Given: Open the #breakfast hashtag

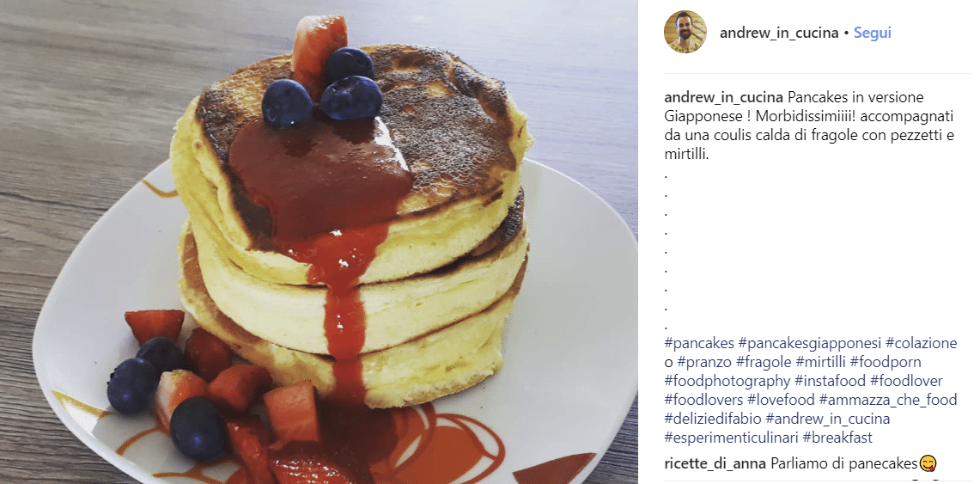Looking at the screenshot, I should coord(837,437).
